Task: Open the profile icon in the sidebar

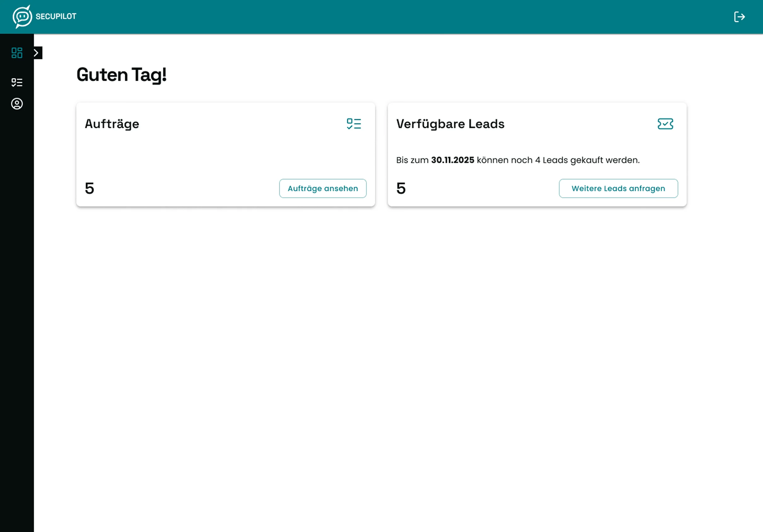Action: pyautogui.click(x=17, y=104)
